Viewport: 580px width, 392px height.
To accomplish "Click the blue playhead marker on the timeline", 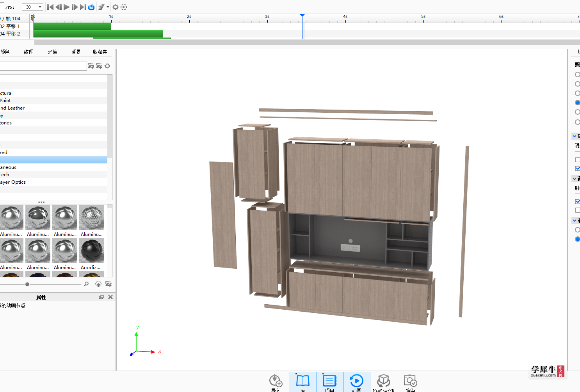I will [x=302, y=16].
